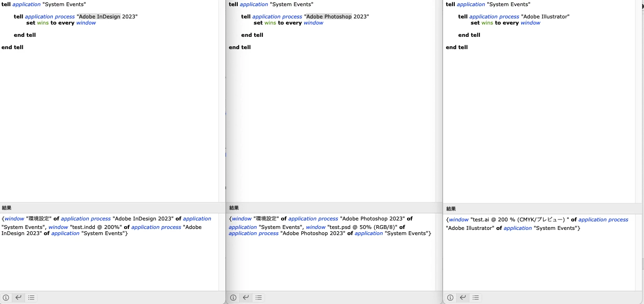The height and width of the screenshot is (304, 644).
Task: Click "set wins to every window" in Photoshop script
Action: coord(288,23)
